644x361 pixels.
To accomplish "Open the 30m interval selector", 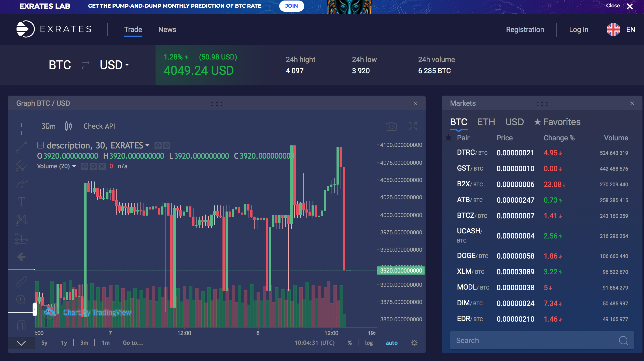I will pos(48,126).
